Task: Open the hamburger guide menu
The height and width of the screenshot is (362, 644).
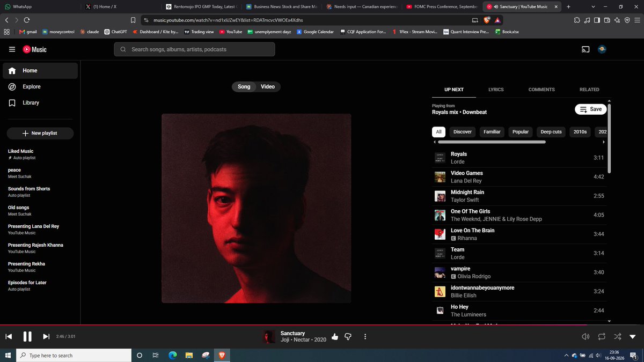Action: [x=12, y=49]
